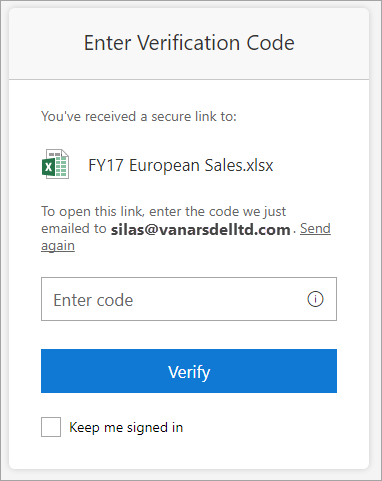Click the text 'emailed to' before the address
Image resolution: width=382 pixels, height=481 pixels.
[74, 229]
